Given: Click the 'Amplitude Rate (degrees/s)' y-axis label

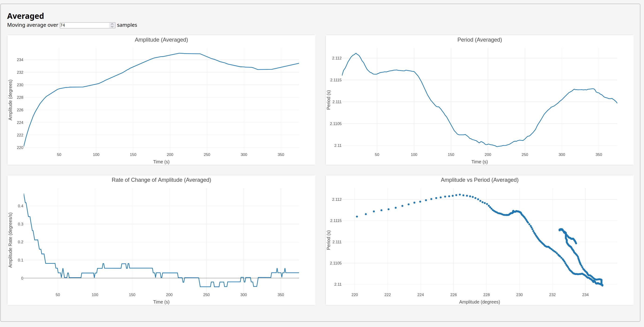Looking at the screenshot, I should coord(10,240).
